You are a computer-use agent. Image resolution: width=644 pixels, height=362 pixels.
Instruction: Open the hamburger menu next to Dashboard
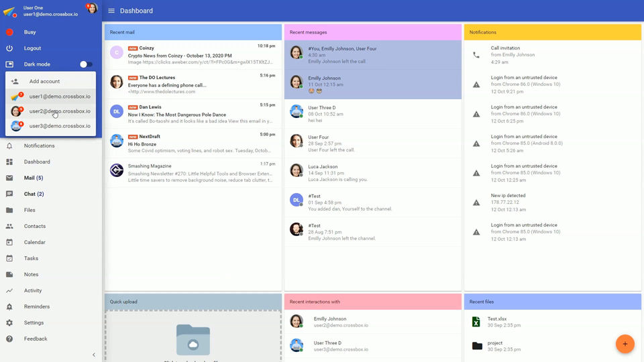pos(111,11)
